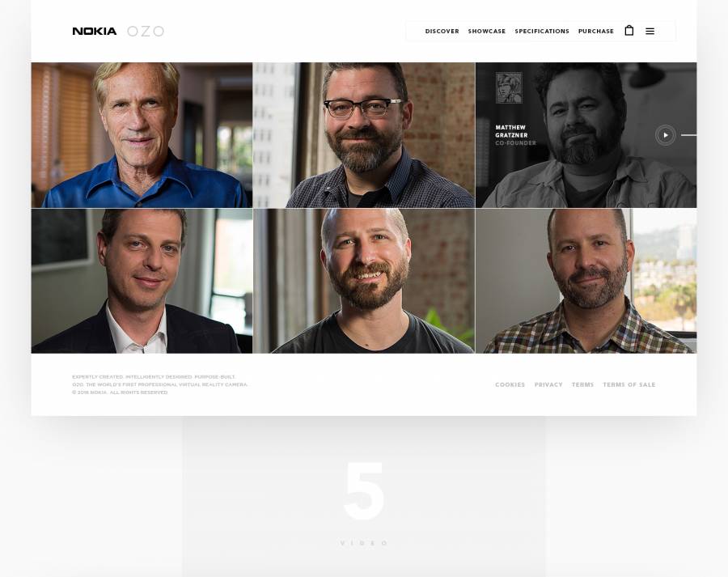Select the bearded man wearing glasses
Image resolution: width=728 pixels, height=577 pixels.
(364, 134)
